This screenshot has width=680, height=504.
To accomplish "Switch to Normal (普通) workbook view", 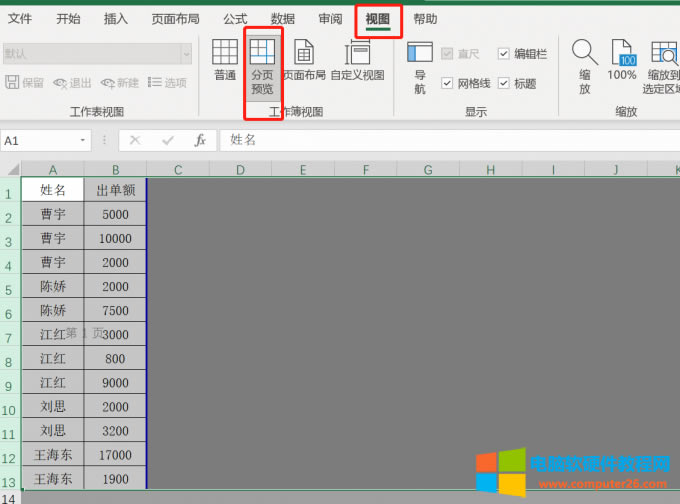I will pos(225,60).
